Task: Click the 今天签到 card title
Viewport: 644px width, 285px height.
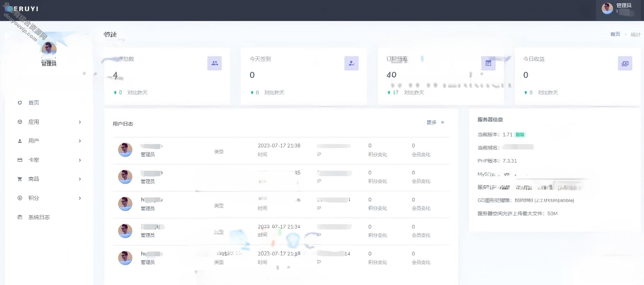Action: pos(260,59)
